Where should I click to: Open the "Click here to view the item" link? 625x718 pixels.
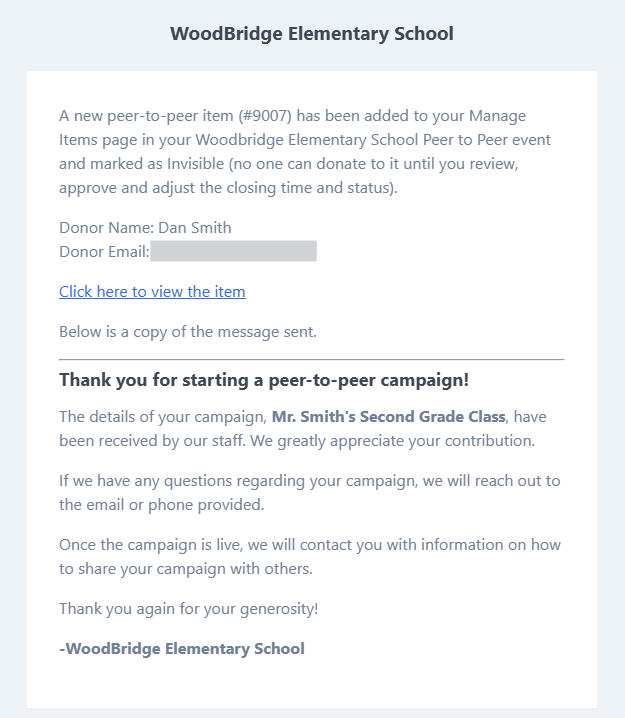[152, 292]
